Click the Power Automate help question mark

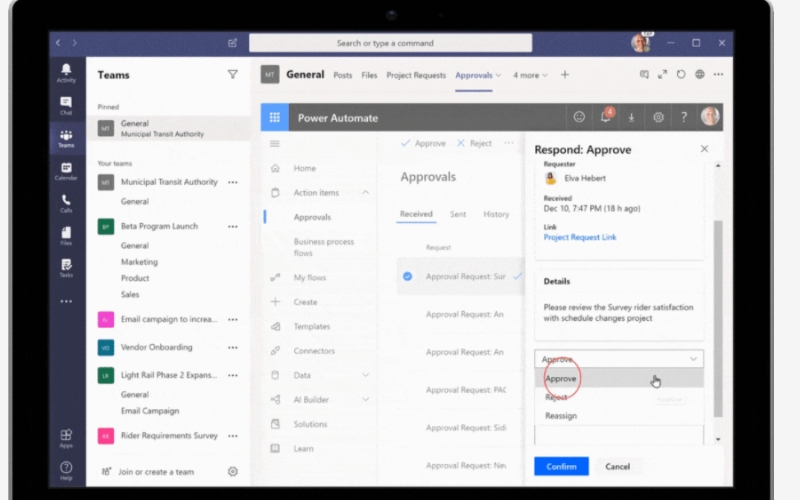point(684,117)
